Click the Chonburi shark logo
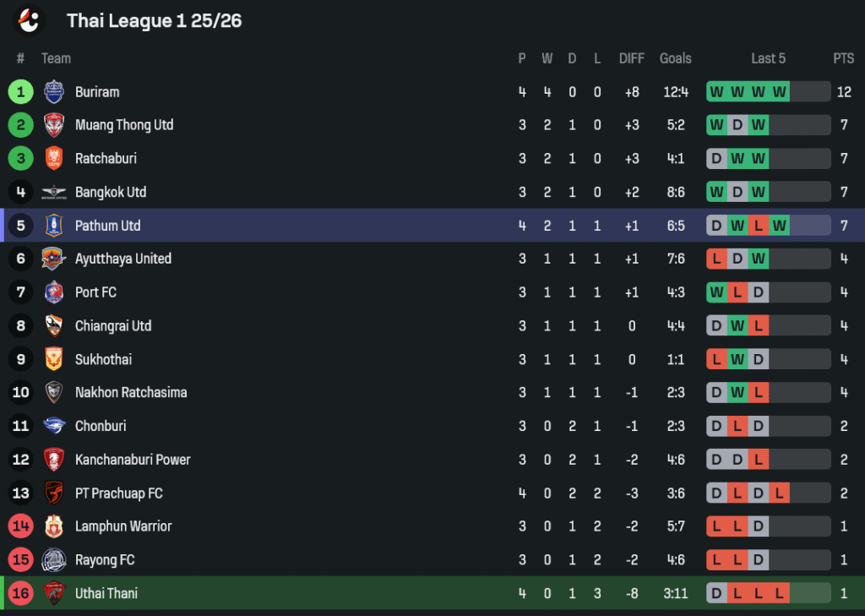The height and width of the screenshot is (616, 865). pyautogui.click(x=54, y=426)
